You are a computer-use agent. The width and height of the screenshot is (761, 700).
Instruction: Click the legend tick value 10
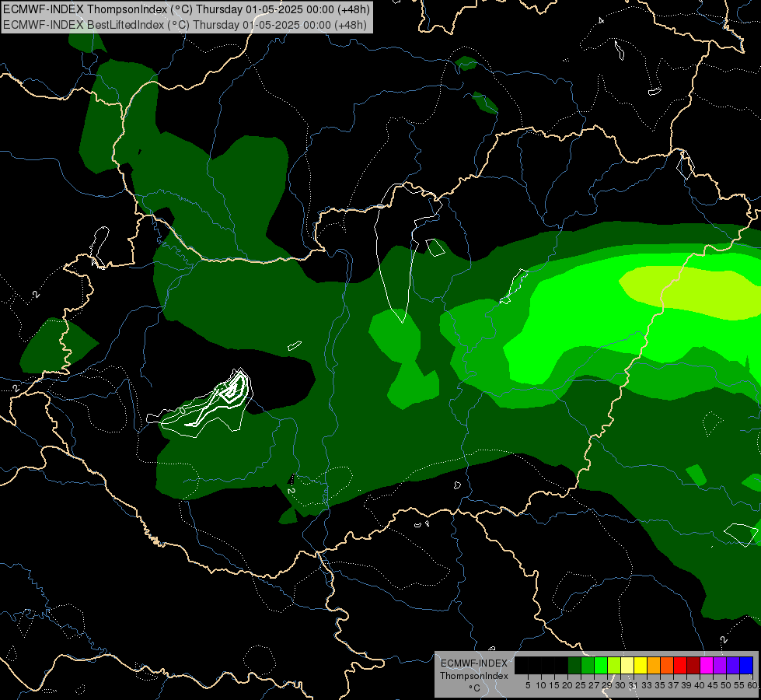click(x=541, y=685)
